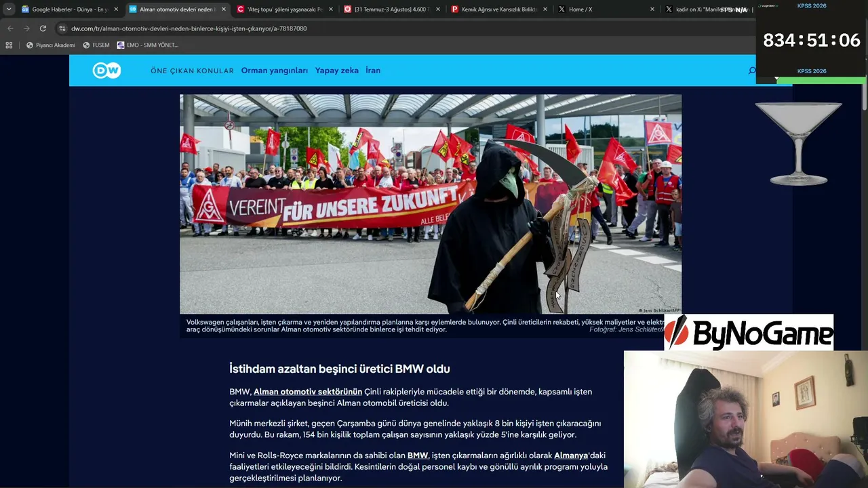
Task: Open the tab search dropdown arrow
Action: 8,9
